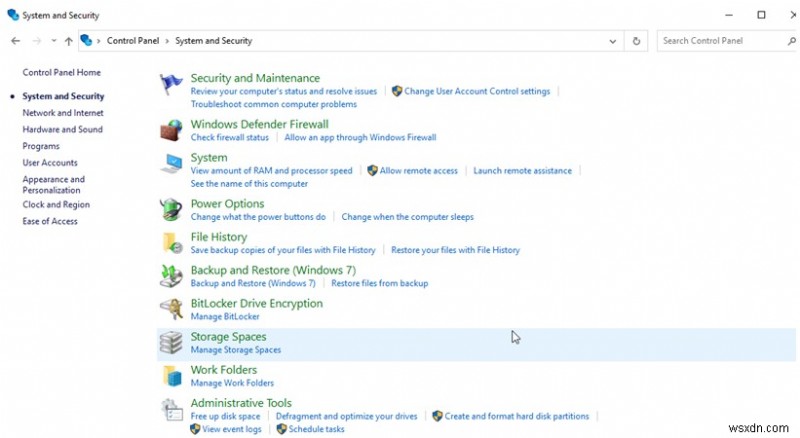Select Hardware and Sound in sidebar
The image size is (800, 438).
62,129
